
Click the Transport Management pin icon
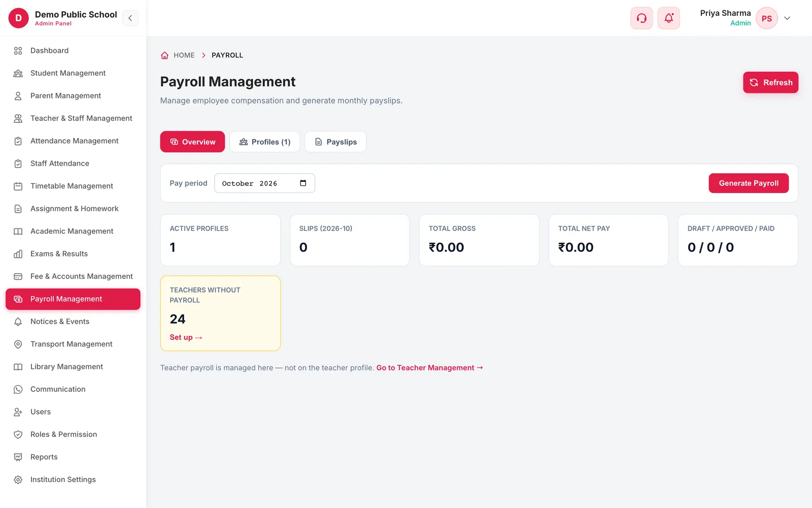click(18, 344)
